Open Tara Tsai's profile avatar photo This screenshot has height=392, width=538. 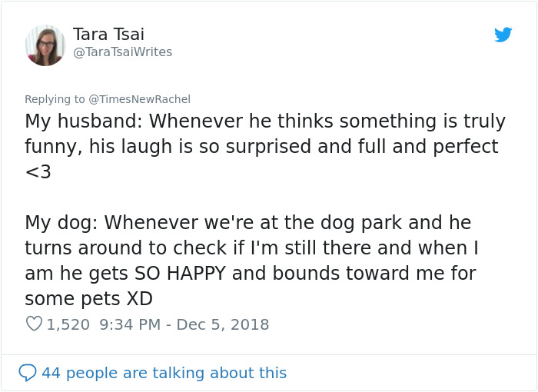[45, 45]
